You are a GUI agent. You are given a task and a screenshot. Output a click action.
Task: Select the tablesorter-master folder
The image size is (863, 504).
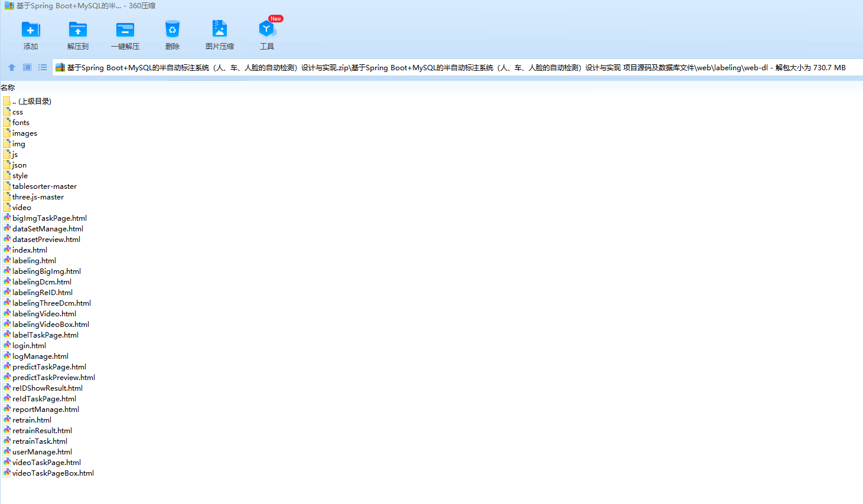40,186
